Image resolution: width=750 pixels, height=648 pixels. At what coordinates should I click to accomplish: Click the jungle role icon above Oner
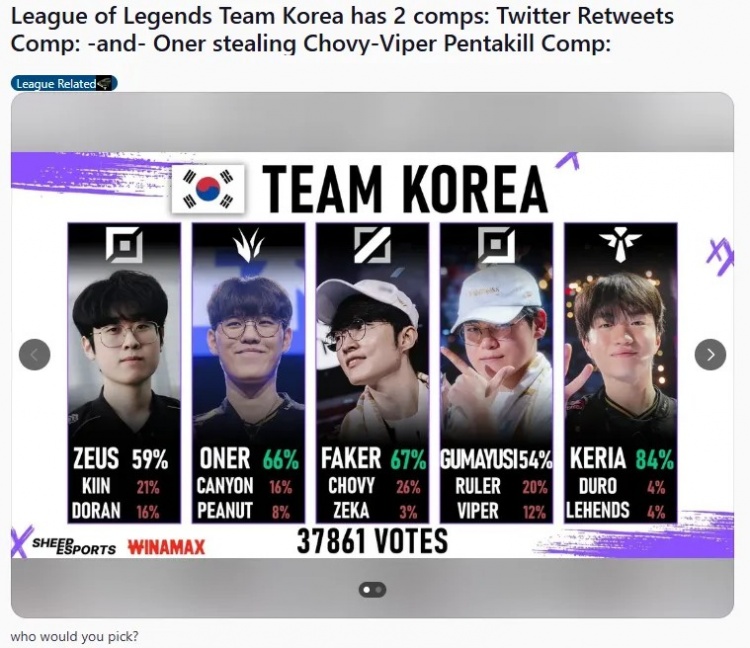click(x=249, y=245)
